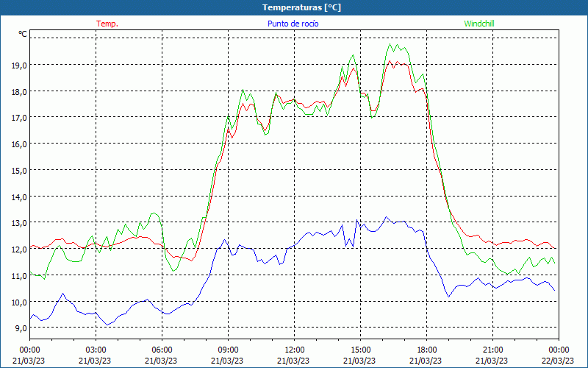
Task: Click the 18:00 time axis label
Action: tap(426, 350)
